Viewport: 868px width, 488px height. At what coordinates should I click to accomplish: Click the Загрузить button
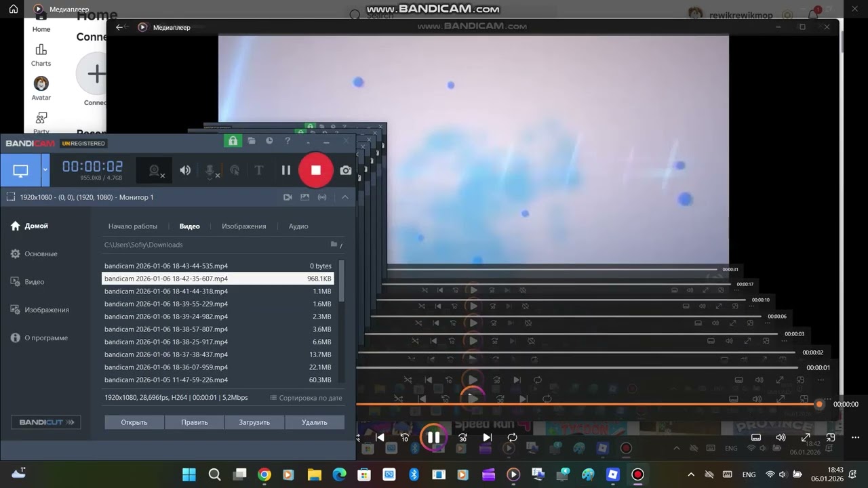[x=254, y=422]
